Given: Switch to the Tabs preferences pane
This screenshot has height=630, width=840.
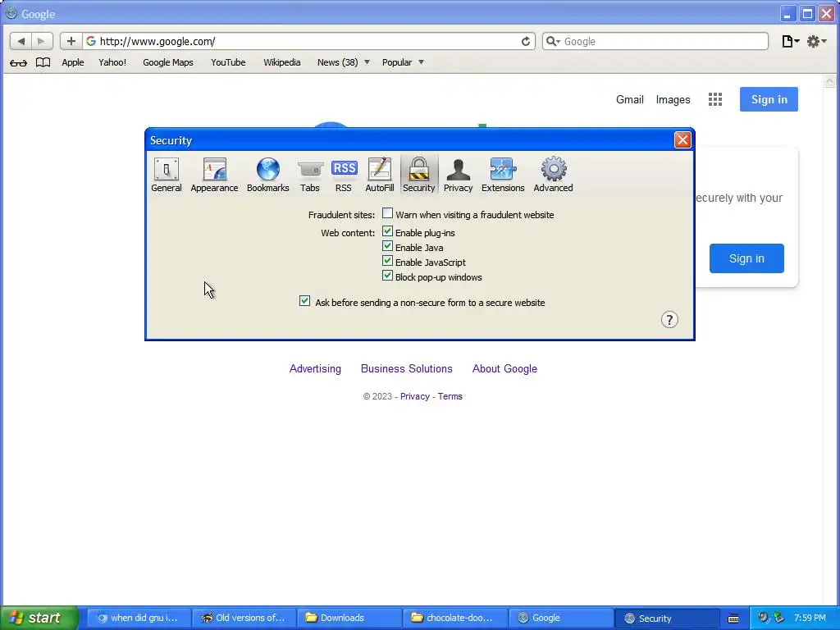Looking at the screenshot, I should pos(309,175).
